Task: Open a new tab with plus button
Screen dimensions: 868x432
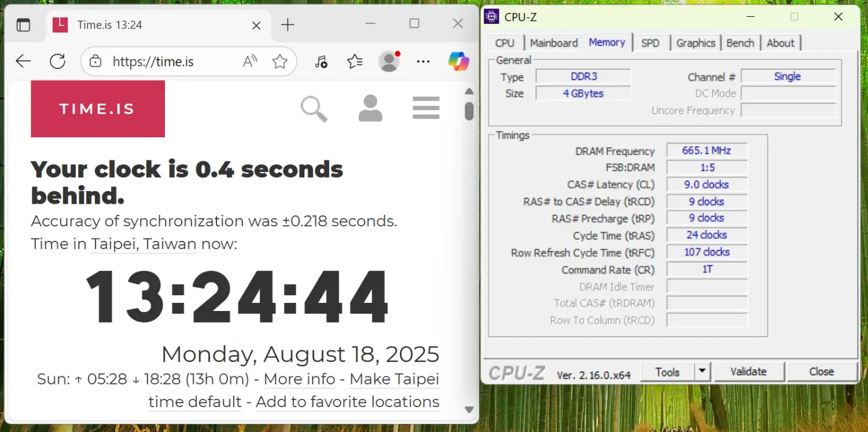Action: 288,24
